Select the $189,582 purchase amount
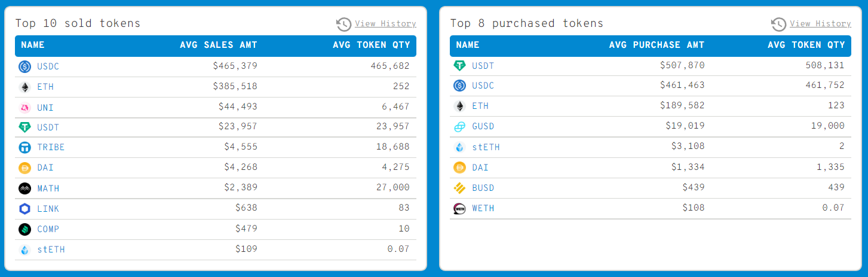Viewport: 868px width, 277px height. tap(682, 106)
